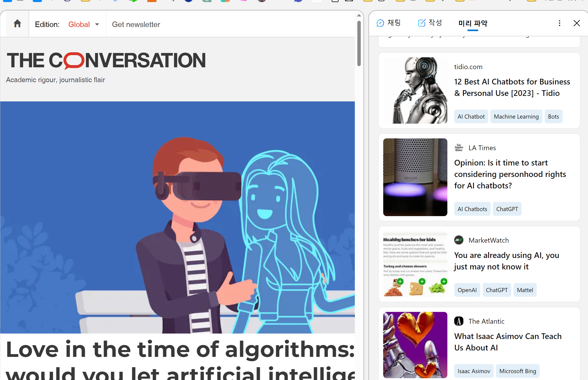Click the MarketWatch source logo icon
Image resolution: width=588 pixels, height=380 pixels.
click(x=459, y=240)
